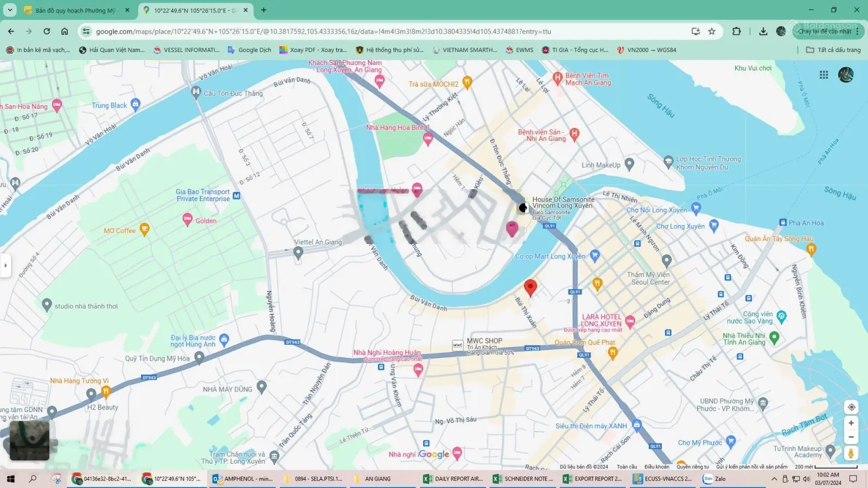Select MO Coffee marker
Screen dimensions: 868x488
pyautogui.click(x=144, y=229)
